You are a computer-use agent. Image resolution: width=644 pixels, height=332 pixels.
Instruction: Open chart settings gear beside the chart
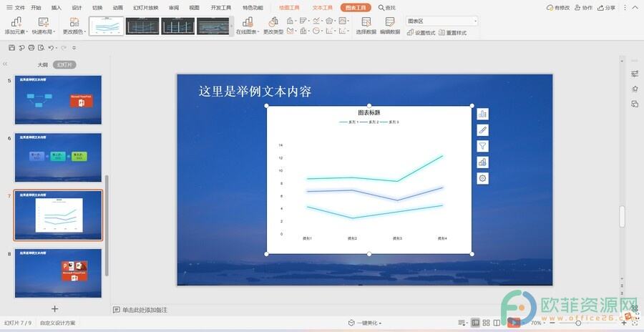click(482, 178)
